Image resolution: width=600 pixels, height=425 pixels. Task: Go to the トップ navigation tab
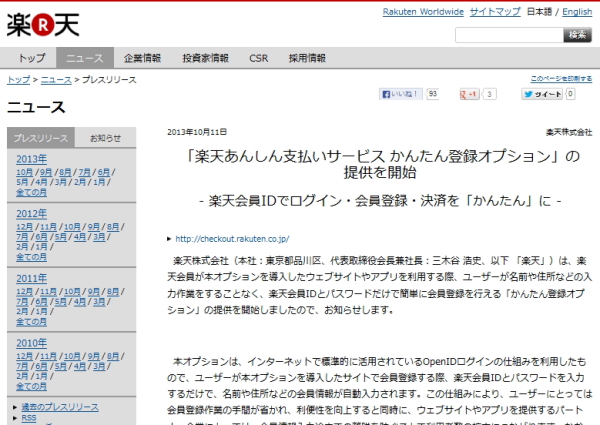pyautogui.click(x=32, y=58)
